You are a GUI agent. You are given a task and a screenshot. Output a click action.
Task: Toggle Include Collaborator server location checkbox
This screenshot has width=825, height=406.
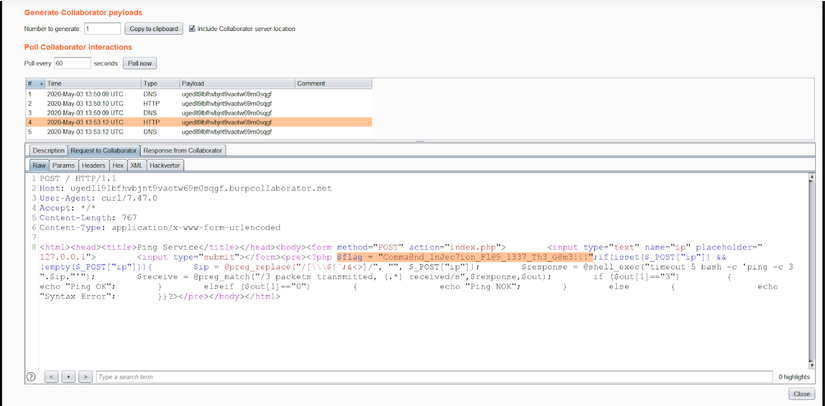[x=192, y=29]
